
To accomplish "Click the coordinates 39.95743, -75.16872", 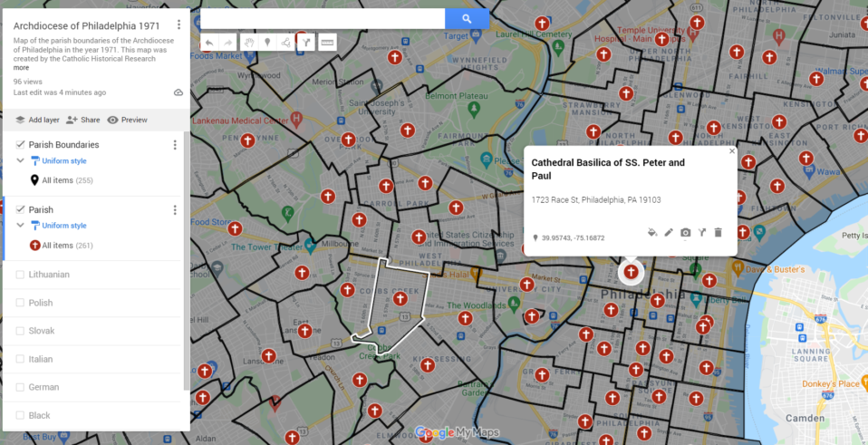I will [573, 238].
